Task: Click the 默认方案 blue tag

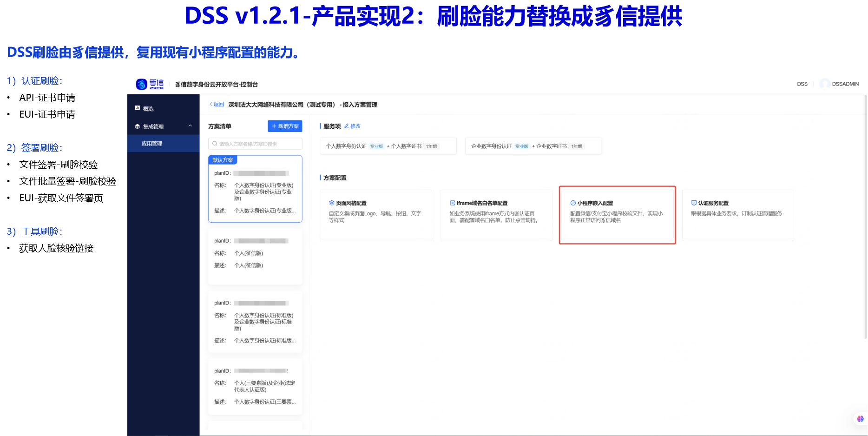Action: pyautogui.click(x=223, y=160)
